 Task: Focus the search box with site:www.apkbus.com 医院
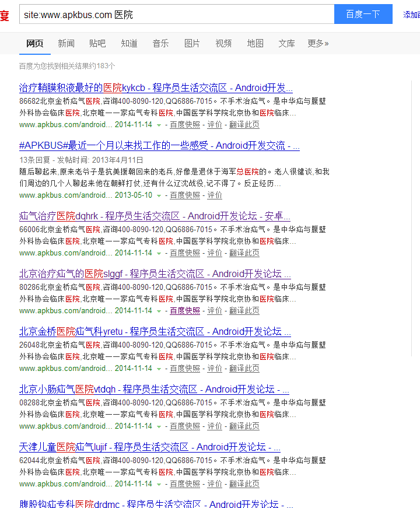point(177,14)
